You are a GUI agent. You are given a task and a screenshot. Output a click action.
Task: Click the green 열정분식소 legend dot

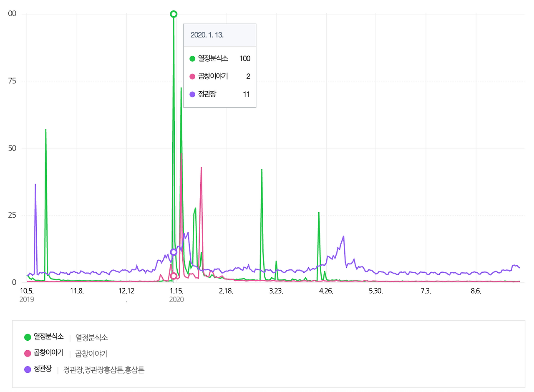[x=27, y=337]
